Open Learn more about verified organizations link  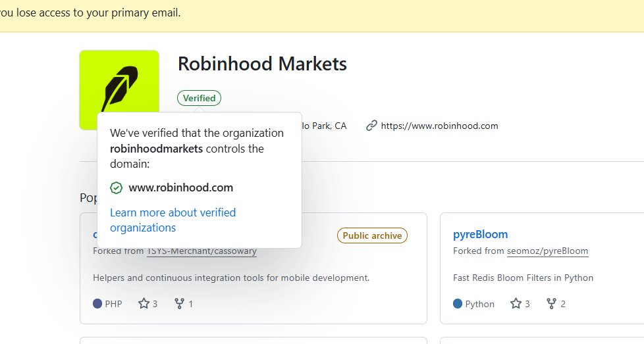click(x=173, y=220)
